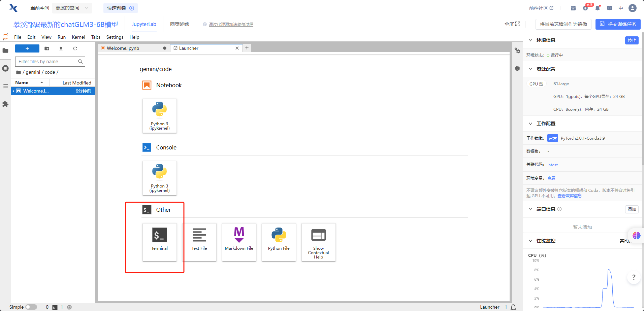Toggle Simple mode switch
Viewport: 644px width, 311px height.
click(x=31, y=307)
